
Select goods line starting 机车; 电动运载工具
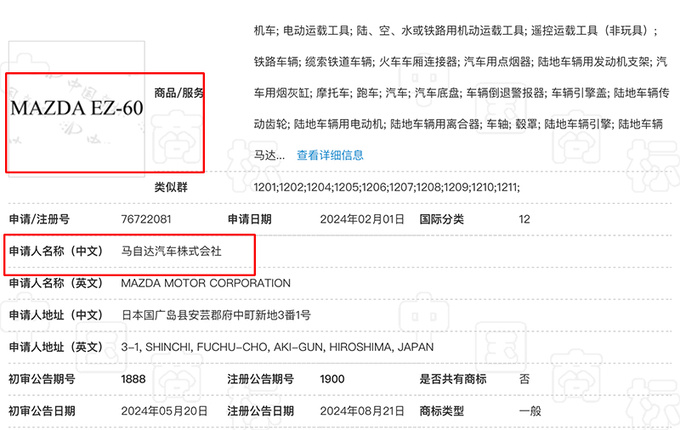(455, 31)
